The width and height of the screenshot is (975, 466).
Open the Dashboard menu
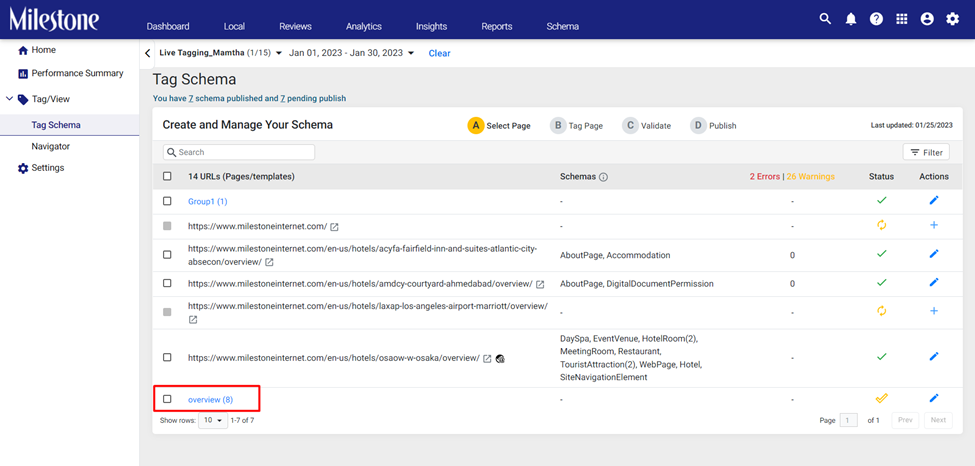click(168, 26)
